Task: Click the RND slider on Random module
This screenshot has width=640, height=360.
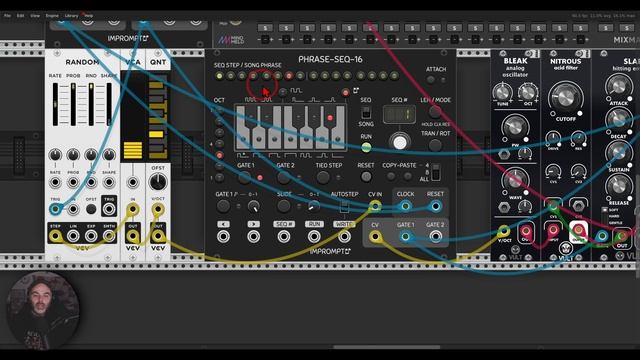Action: tap(91, 104)
